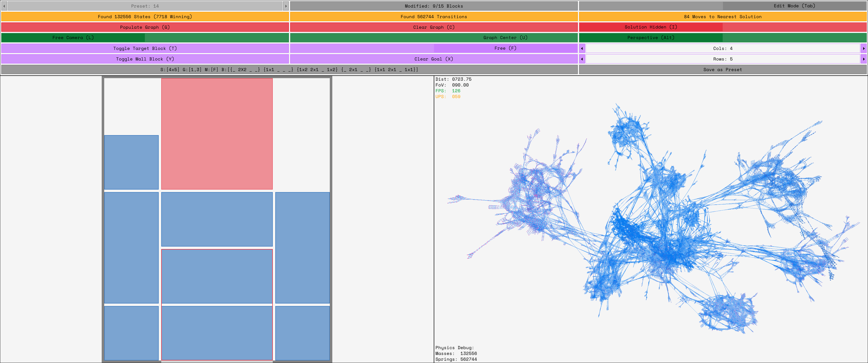Increase columns with the right arrow

click(x=864, y=48)
